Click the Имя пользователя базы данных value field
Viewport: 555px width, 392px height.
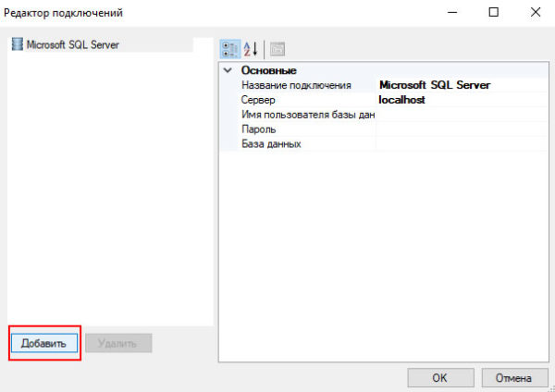(x=462, y=115)
